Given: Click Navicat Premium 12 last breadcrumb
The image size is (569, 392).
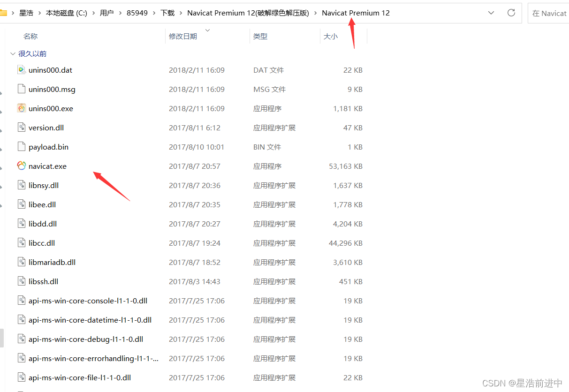Looking at the screenshot, I should [356, 13].
